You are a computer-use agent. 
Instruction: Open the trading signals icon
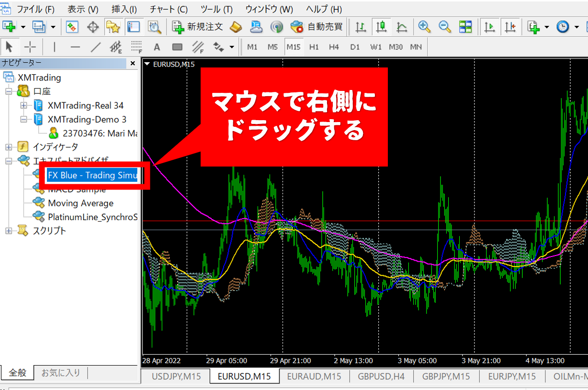coord(276,27)
